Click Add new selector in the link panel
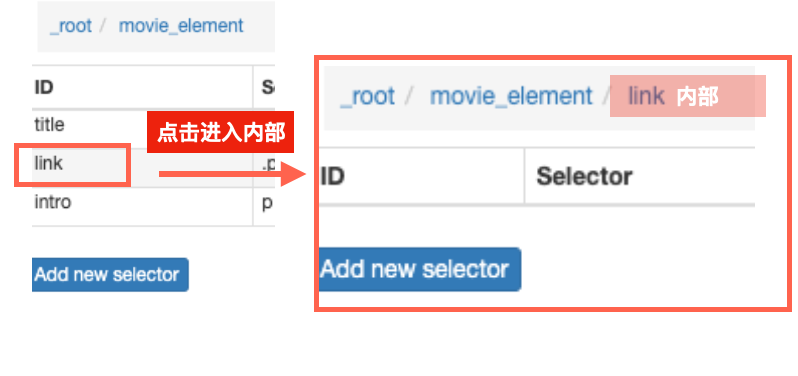The width and height of the screenshot is (798, 376). coord(420,269)
